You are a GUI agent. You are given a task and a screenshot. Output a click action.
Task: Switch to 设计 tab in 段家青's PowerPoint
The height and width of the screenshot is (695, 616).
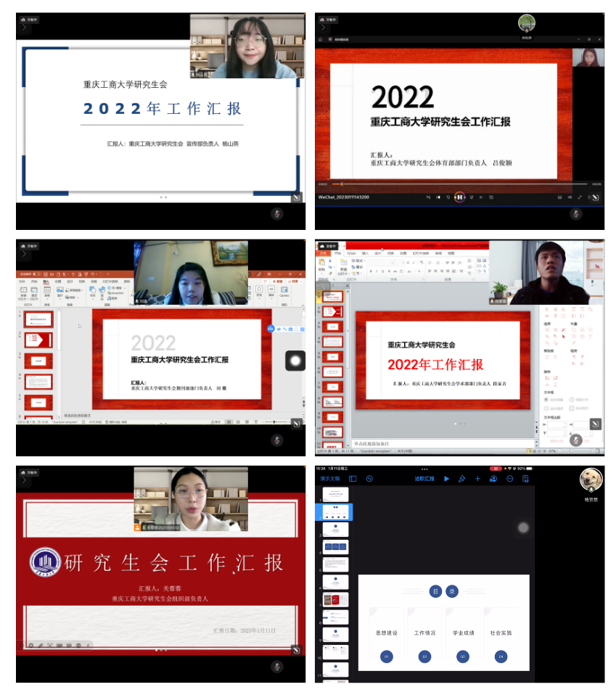[377, 253]
